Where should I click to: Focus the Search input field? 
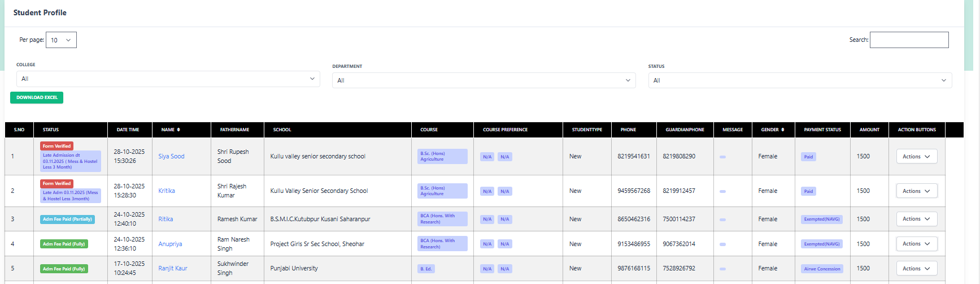point(909,40)
